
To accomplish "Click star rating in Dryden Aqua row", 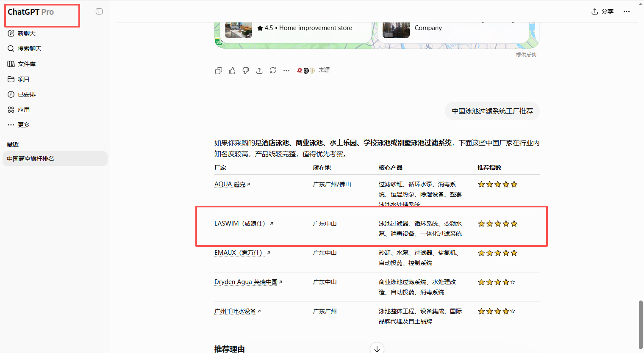I will [497, 282].
